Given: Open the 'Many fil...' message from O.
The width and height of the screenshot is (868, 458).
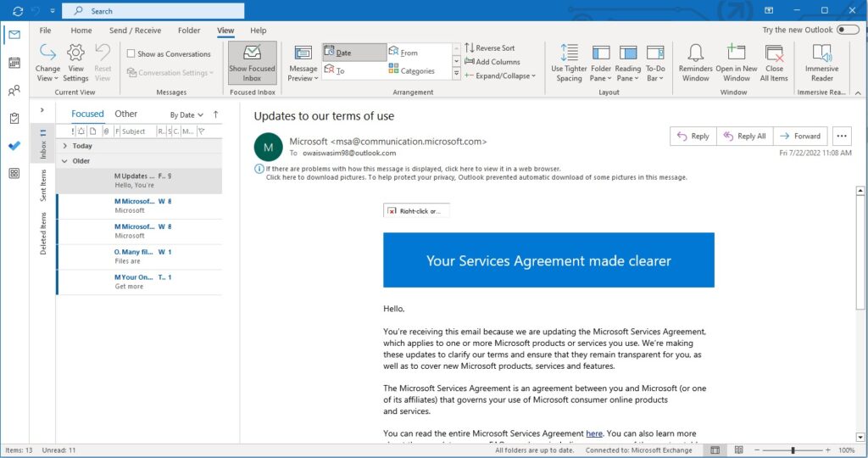Looking at the screenshot, I should click(139, 256).
